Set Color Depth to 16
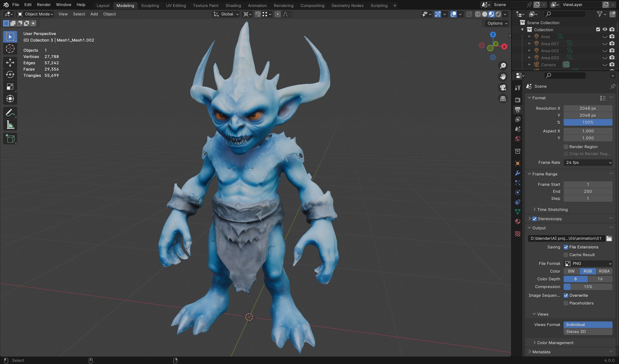The height and width of the screenshot is (364, 619). pyautogui.click(x=600, y=279)
